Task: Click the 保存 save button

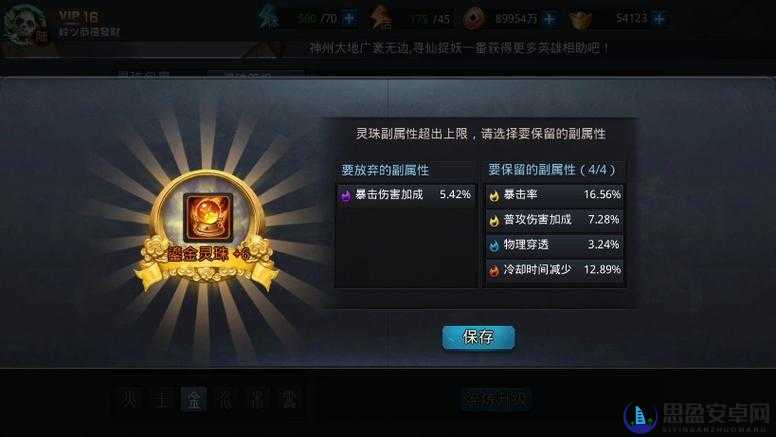Action: coord(479,337)
